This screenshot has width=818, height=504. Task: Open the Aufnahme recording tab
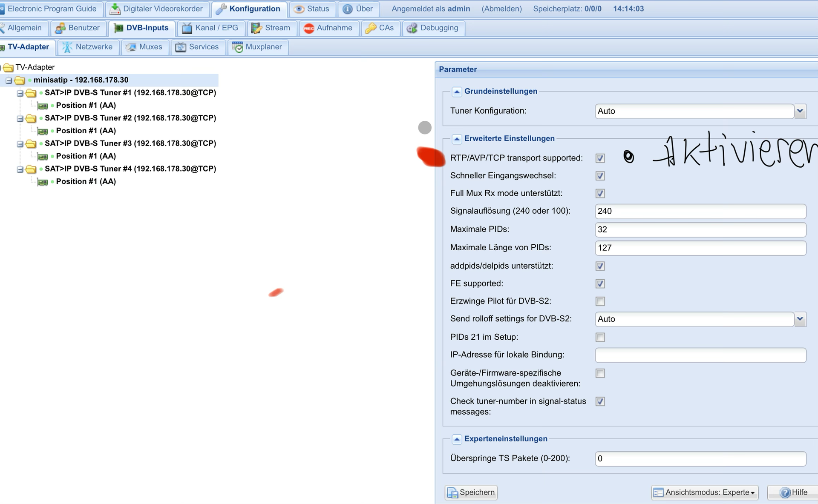click(x=328, y=28)
